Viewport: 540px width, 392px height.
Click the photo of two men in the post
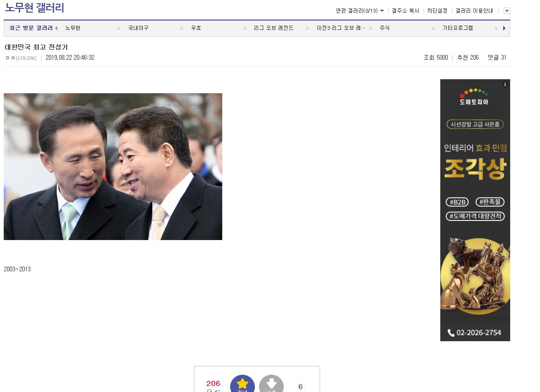coord(113,166)
